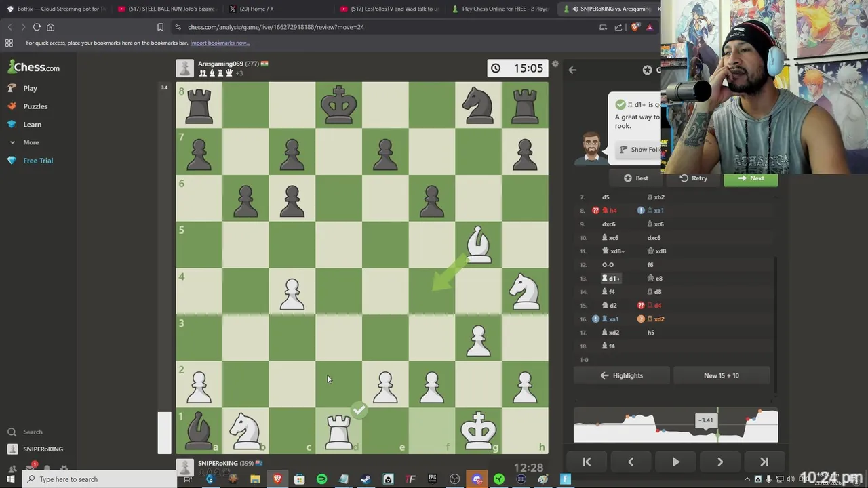
Task: Click the white knight on h4
Action: (525, 291)
